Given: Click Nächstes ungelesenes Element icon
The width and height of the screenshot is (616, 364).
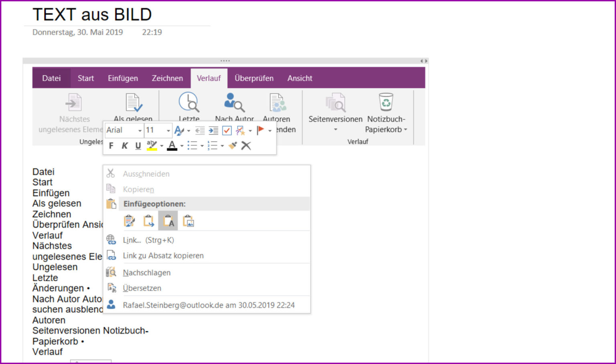Looking at the screenshot, I should (74, 102).
